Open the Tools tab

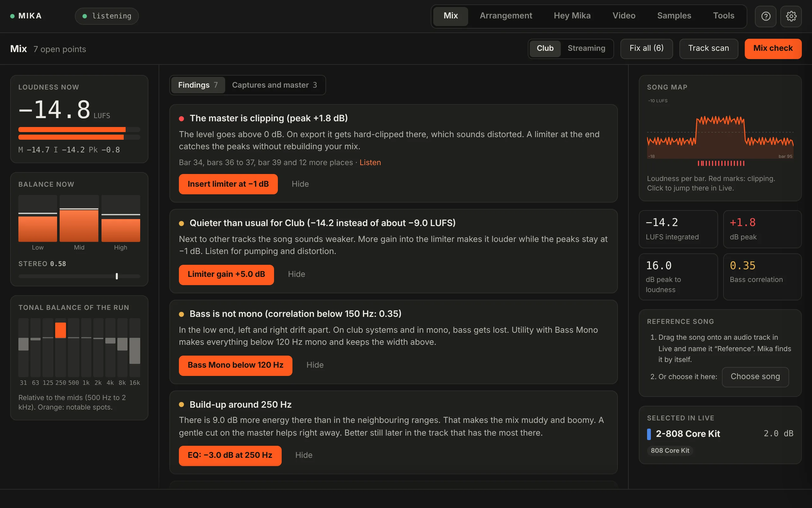[724, 16]
